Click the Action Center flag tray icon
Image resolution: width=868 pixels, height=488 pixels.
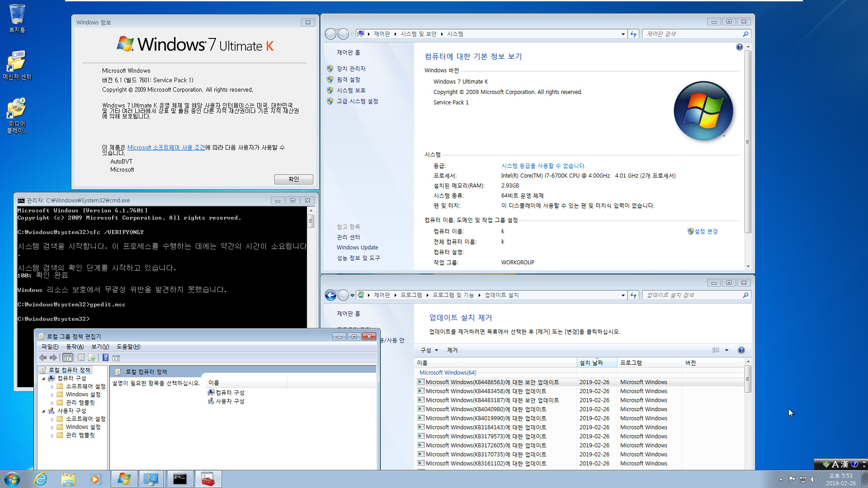[x=792, y=479]
